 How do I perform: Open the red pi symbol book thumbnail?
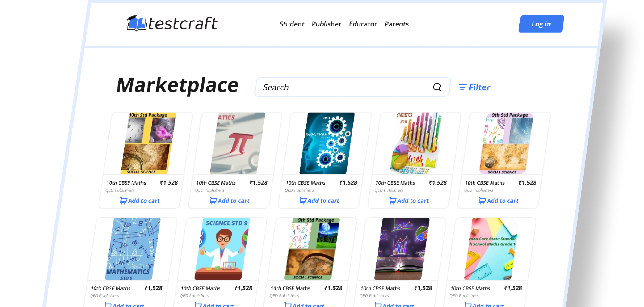[238, 143]
